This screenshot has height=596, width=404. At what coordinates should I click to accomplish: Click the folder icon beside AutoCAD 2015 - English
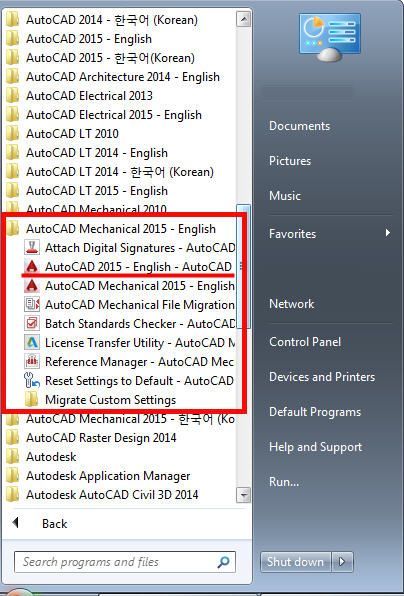pyautogui.click(x=13, y=38)
